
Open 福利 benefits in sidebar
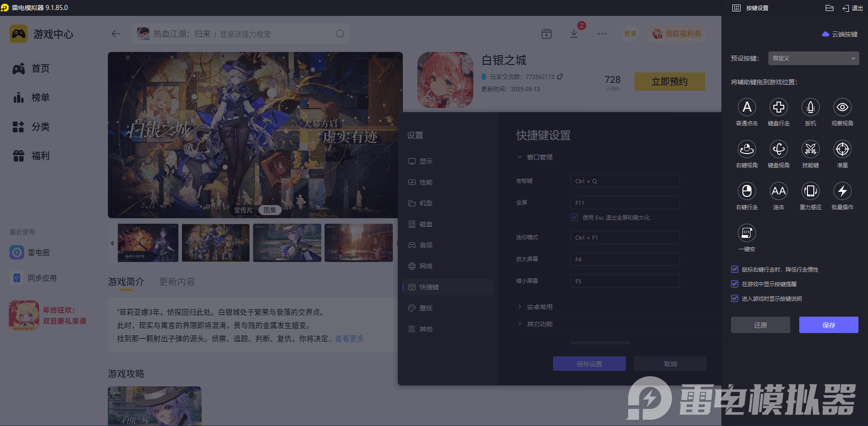click(31, 156)
